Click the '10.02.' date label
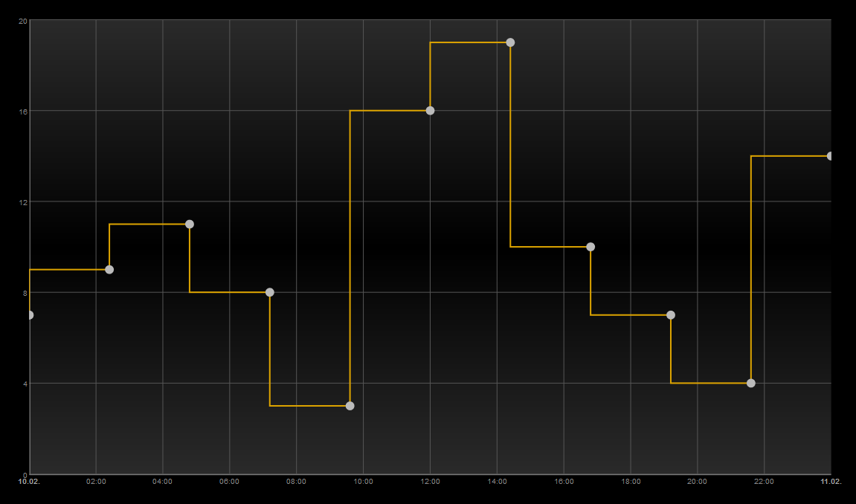The image size is (856, 504). pyautogui.click(x=29, y=482)
